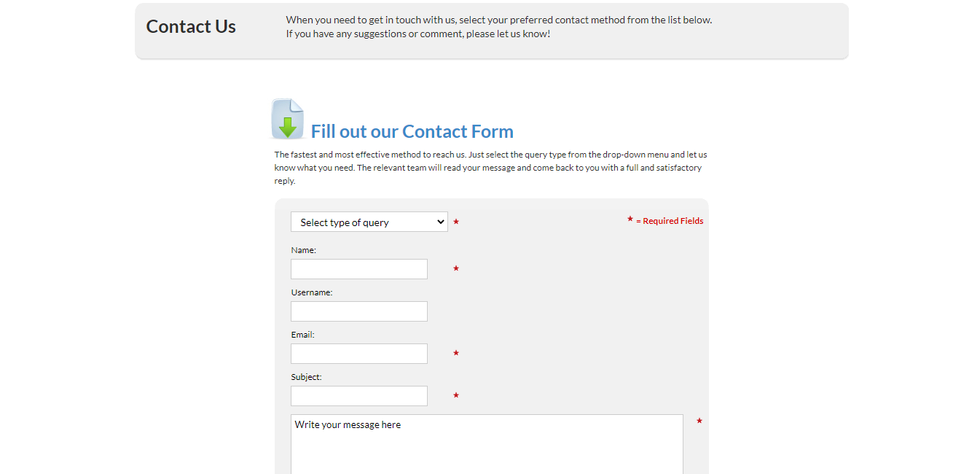
Task: Click the 'fastest and most effective method' paragraph
Action: click(490, 168)
